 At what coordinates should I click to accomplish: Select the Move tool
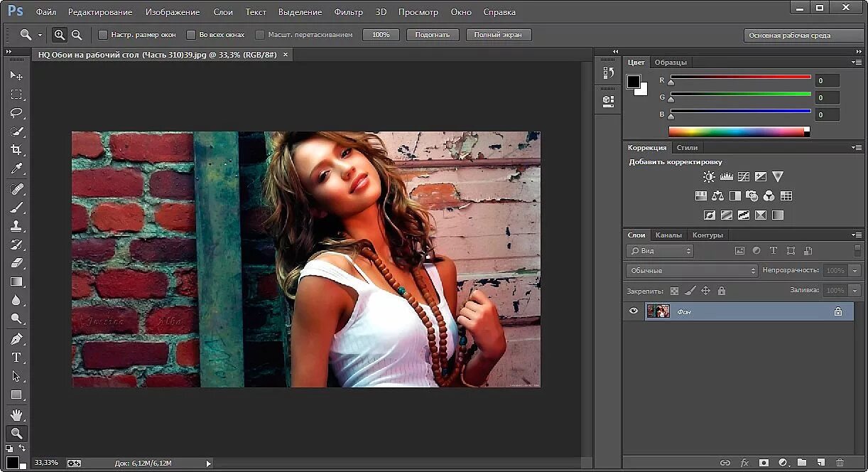click(16, 75)
